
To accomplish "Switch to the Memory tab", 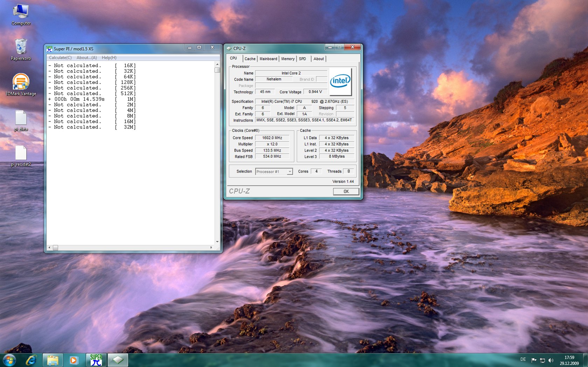I will point(288,59).
